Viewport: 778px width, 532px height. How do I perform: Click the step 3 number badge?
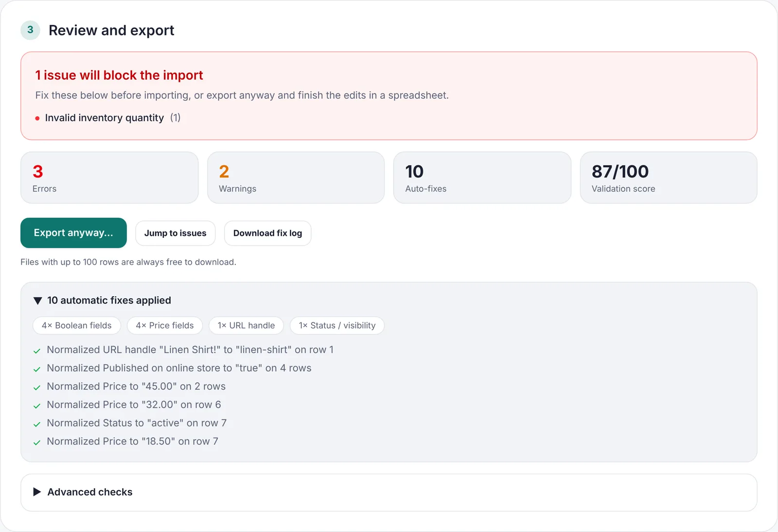(30, 30)
